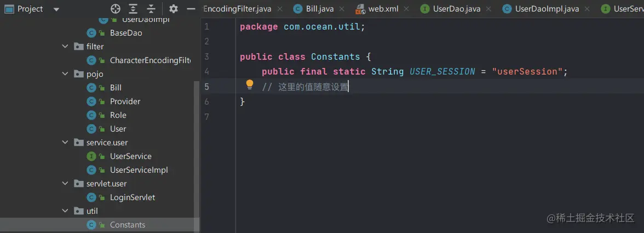Select the UserService interface in tree
644x233 pixels.
click(130, 156)
